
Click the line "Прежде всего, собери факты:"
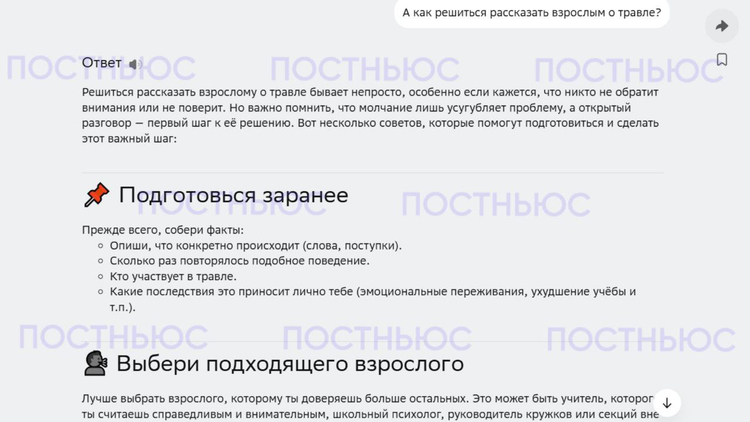pos(163,230)
